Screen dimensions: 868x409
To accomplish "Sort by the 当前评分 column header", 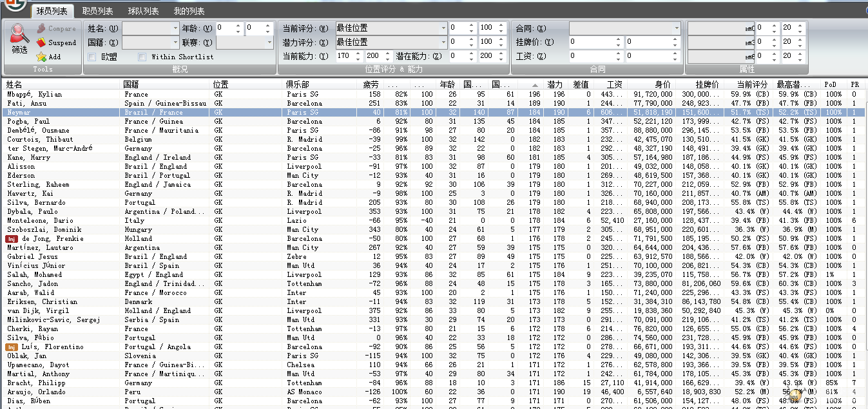I will point(747,84).
